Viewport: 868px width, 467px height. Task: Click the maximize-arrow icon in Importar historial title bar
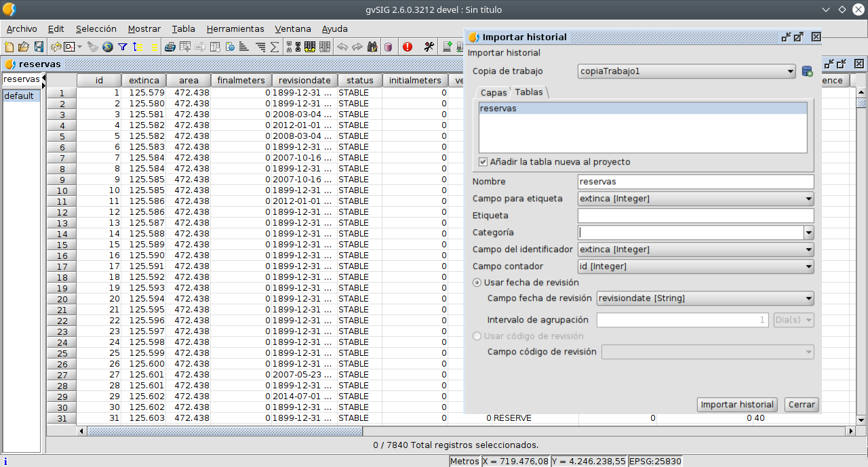pyautogui.click(x=799, y=37)
